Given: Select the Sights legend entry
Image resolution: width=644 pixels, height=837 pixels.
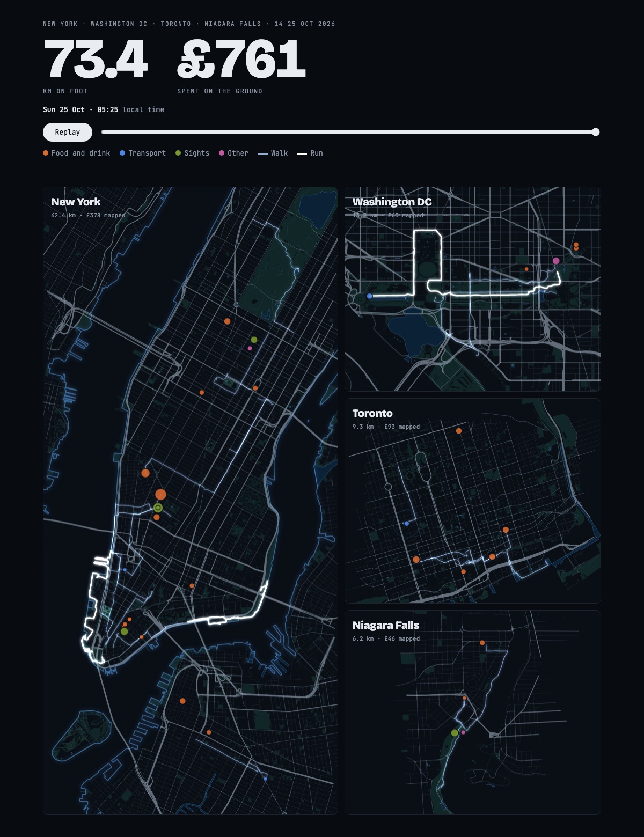Looking at the screenshot, I should click(192, 153).
